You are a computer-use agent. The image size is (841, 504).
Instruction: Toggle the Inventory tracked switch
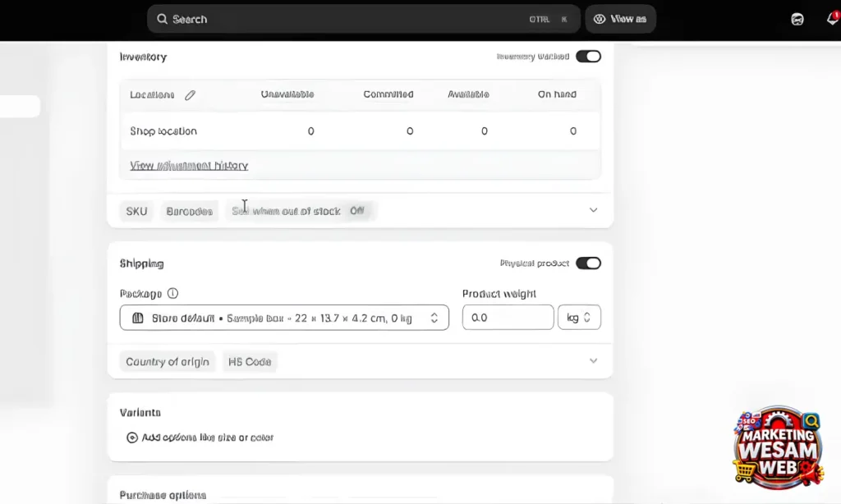point(588,57)
